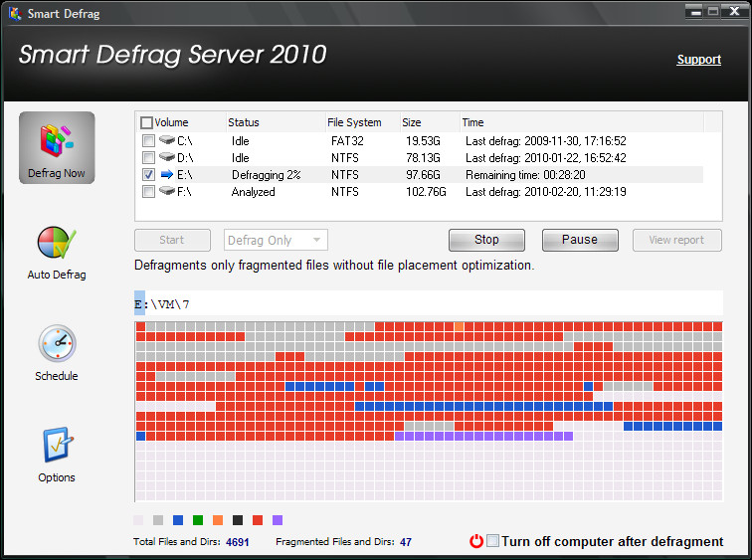Screen dimensions: 752x560
Task: Click the red power icon near shutdown option
Action: point(476,541)
